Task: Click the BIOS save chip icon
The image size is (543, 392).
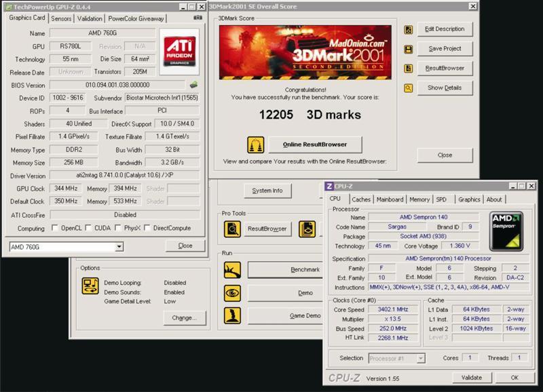Action: coord(193,84)
